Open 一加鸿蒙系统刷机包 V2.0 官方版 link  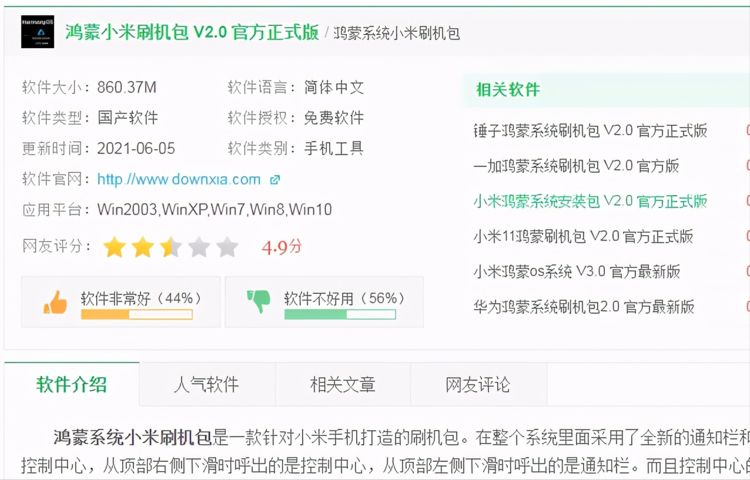tap(576, 166)
